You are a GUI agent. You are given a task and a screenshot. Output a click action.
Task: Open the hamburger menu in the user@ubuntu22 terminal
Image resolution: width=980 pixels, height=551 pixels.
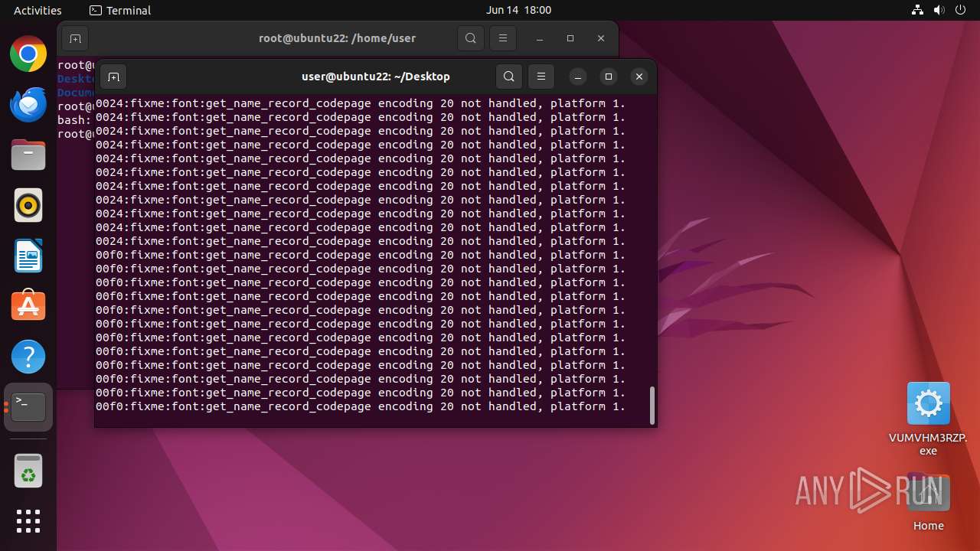(x=541, y=77)
